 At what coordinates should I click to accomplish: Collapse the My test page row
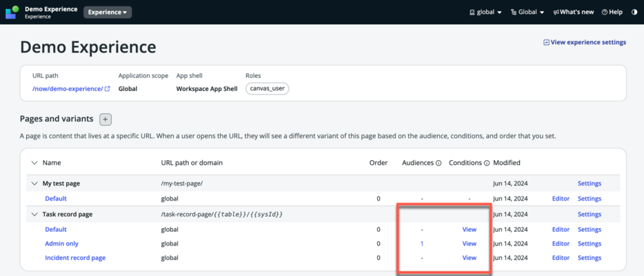pos(34,184)
